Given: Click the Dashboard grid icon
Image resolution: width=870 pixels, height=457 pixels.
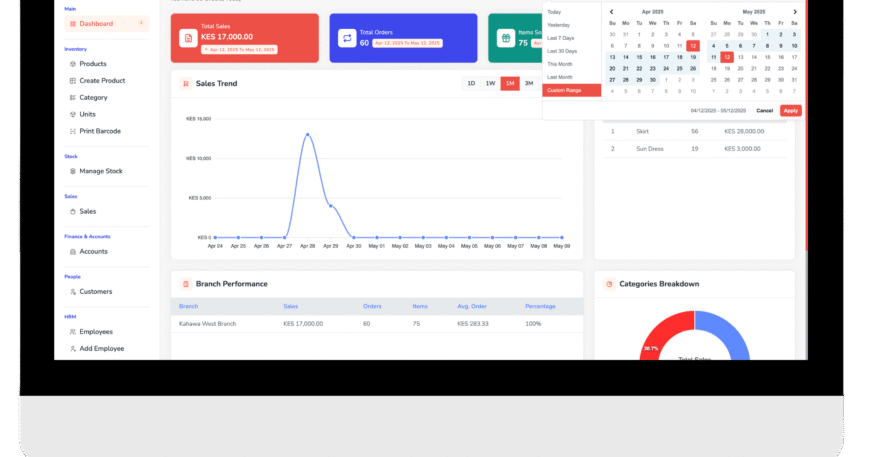Looking at the screenshot, I should (73, 24).
